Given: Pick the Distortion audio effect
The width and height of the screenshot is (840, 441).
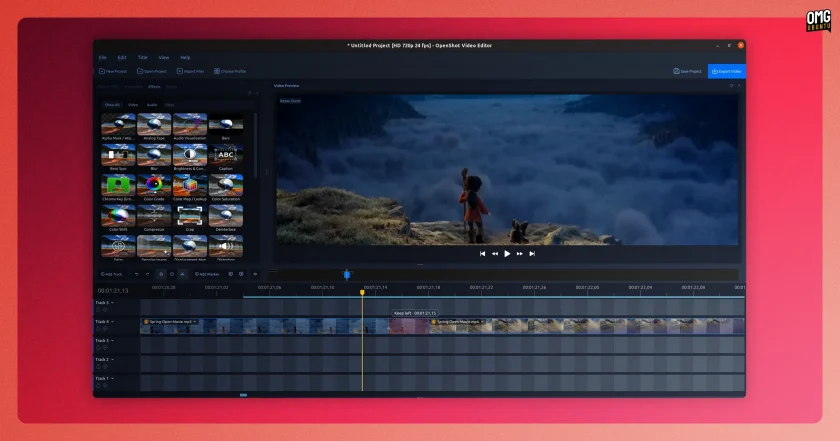Looking at the screenshot, I should 226,246.
